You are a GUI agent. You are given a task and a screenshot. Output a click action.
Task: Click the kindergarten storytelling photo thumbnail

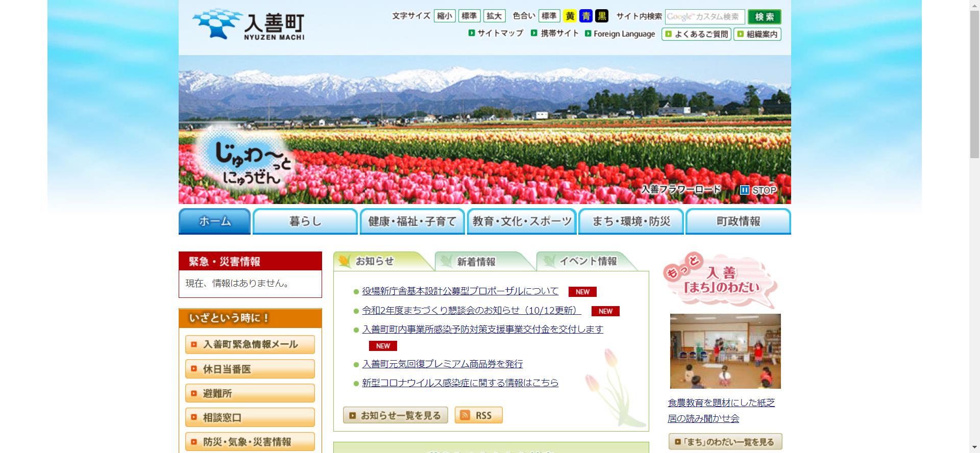tap(725, 351)
